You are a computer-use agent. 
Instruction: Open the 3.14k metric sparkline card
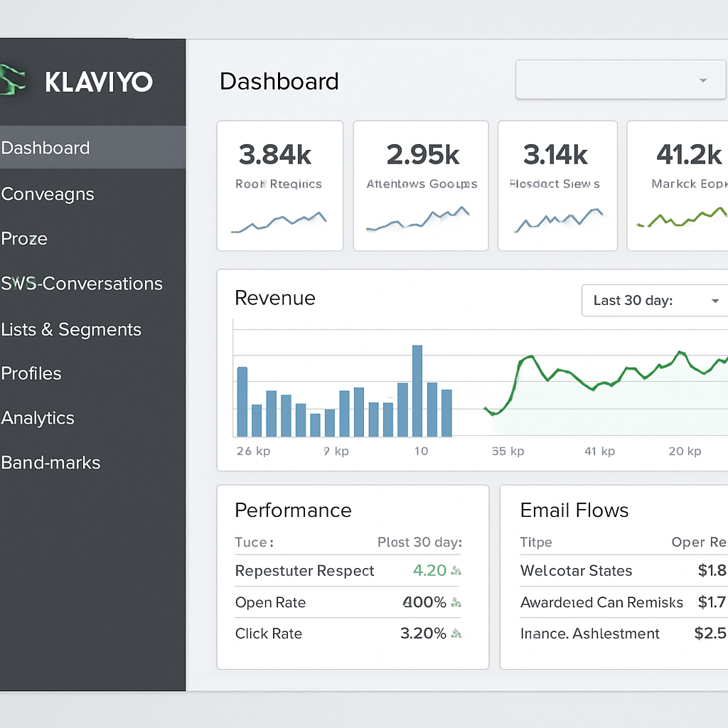pos(557,186)
